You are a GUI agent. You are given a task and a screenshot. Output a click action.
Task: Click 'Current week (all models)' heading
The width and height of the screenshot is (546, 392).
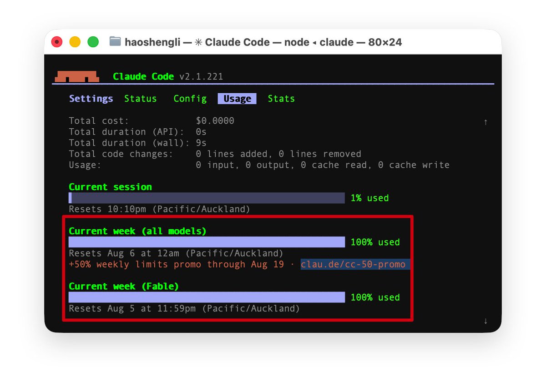pos(137,231)
